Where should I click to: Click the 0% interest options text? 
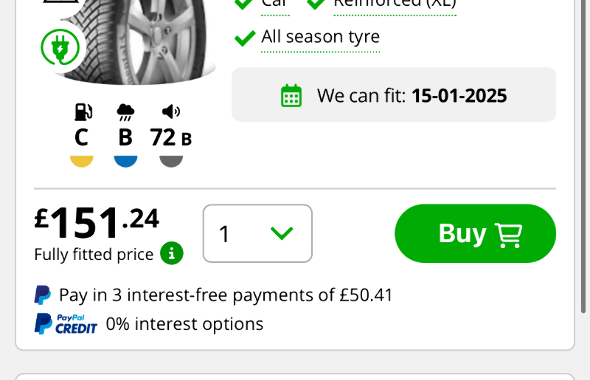point(185,324)
